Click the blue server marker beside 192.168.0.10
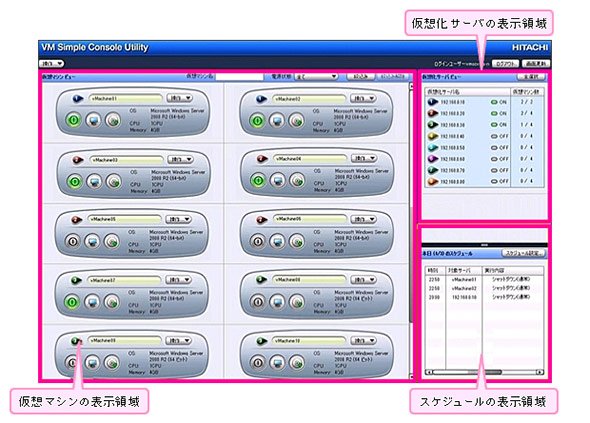590x423 pixels. tap(433, 102)
